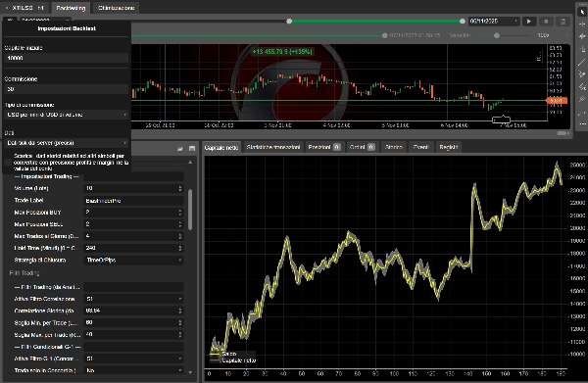Open the Strategia di Chiusura dropdown
The height and width of the screenshot is (383, 588).
click(x=133, y=261)
